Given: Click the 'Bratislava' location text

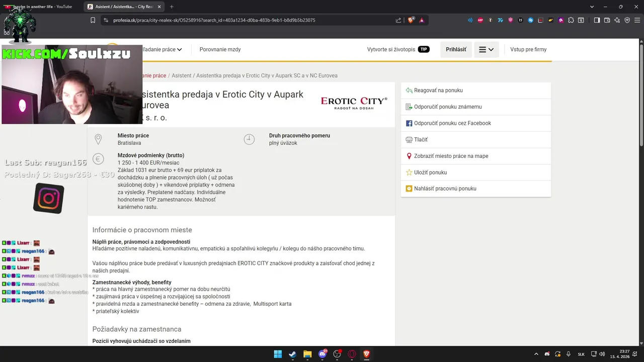Looking at the screenshot, I should click(130, 143).
